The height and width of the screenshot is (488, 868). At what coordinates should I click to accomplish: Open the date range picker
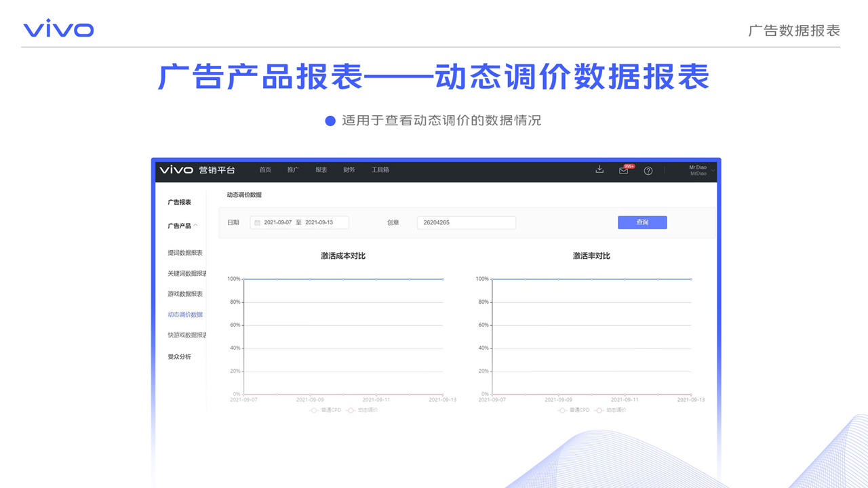pyautogui.click(x=299, y=222)
